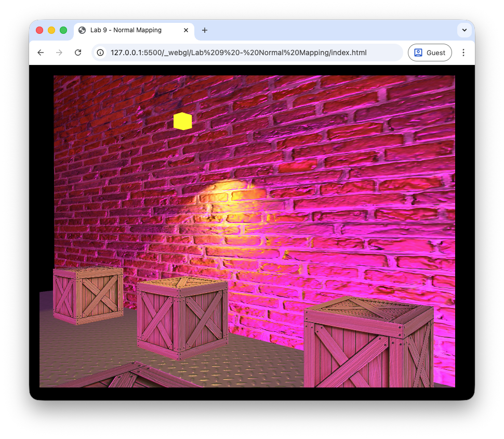Minimize the browser with the yellow button
Image resolution: width=504 pixels, height=439 pixels.
[x=51, y=30]
